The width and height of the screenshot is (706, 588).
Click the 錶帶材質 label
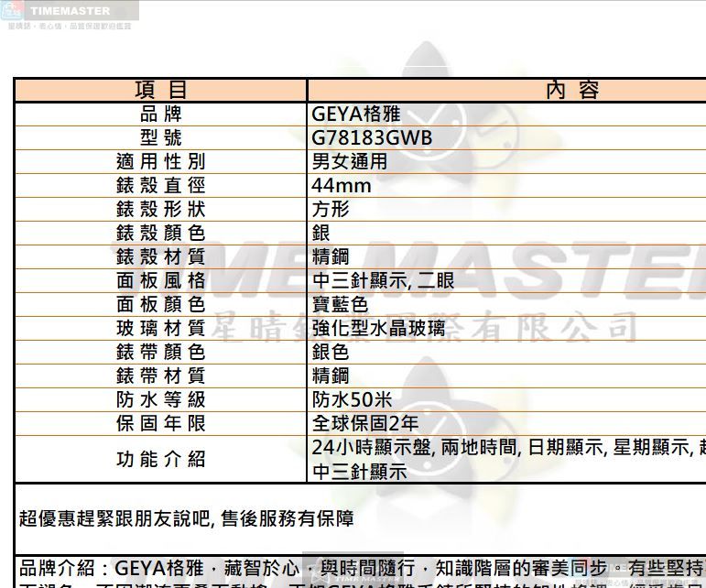tap(161, 376)
